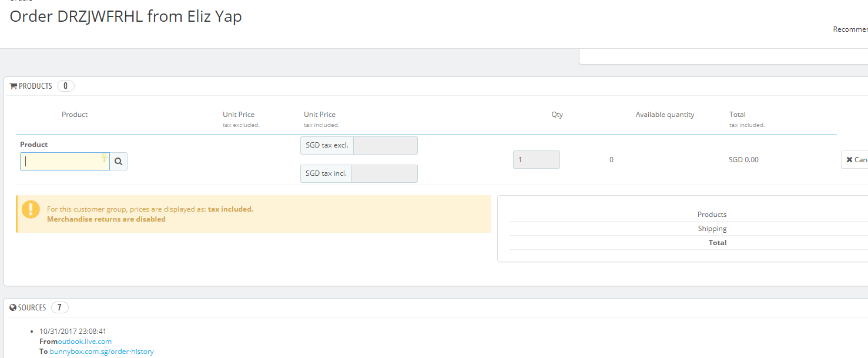The height and width of the screenshot is (358, 868).
Task: Click the SGD tax excl. price field
Action: [x=385, y=145]
